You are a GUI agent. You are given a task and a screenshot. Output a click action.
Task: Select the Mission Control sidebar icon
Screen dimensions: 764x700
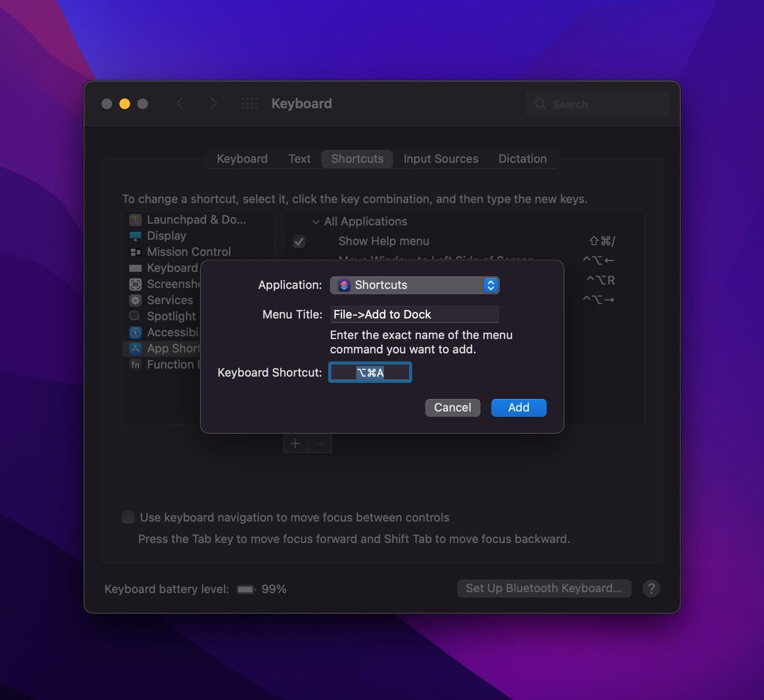click(135, 252)
